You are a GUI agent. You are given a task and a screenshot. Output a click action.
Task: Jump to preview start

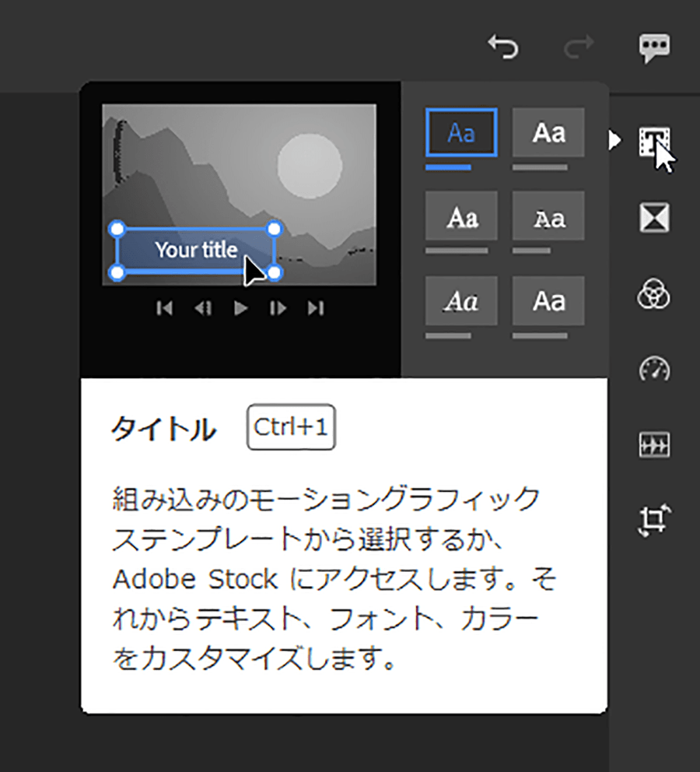click(165, 308)
